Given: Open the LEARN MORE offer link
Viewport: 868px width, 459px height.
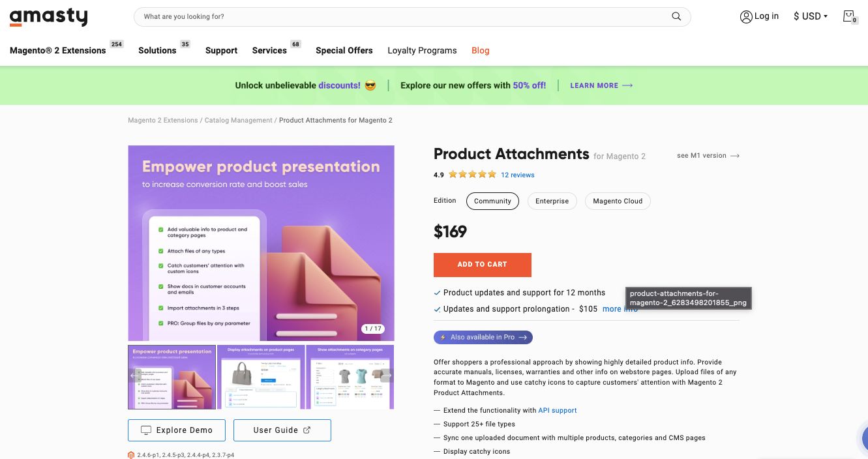Looking at the screenshot, I should click(594, 85).
